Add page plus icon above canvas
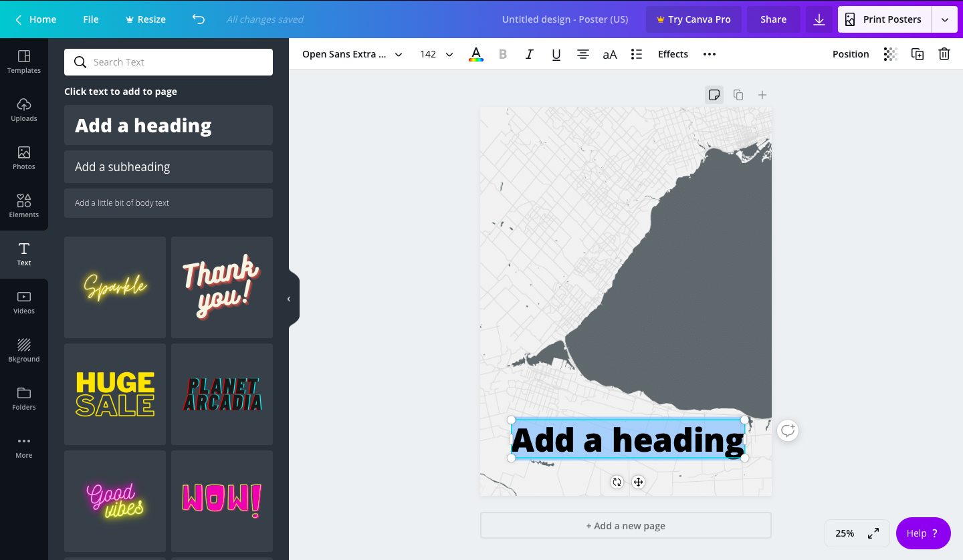Screen dimensions: 963x560 [762, 95]
